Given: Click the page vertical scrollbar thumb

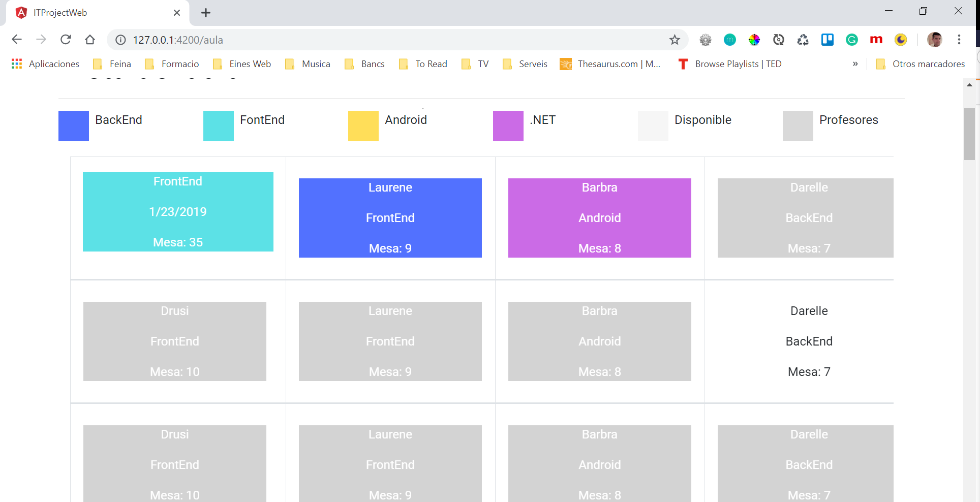Looking at the screenshot, I should [x=969, y=134].
